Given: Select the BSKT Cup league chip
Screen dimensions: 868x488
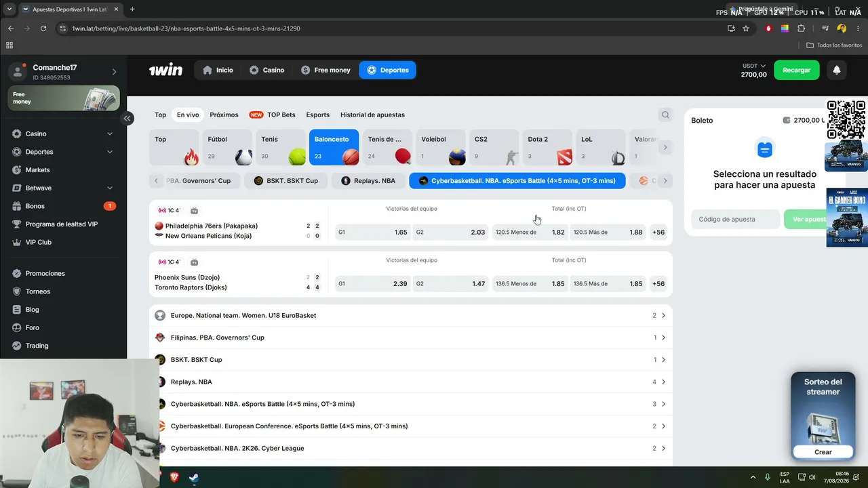Looking at the screenshot, I should (x=285, y=180).
